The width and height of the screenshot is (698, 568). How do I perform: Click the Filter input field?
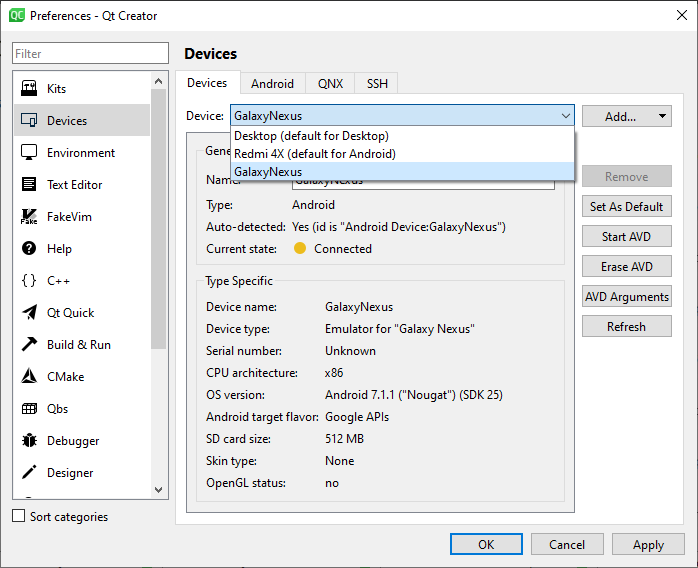point(90,53)
